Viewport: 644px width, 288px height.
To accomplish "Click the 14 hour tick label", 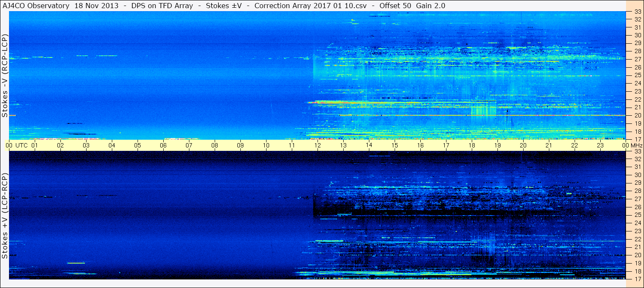I will [x=369, y=145].
